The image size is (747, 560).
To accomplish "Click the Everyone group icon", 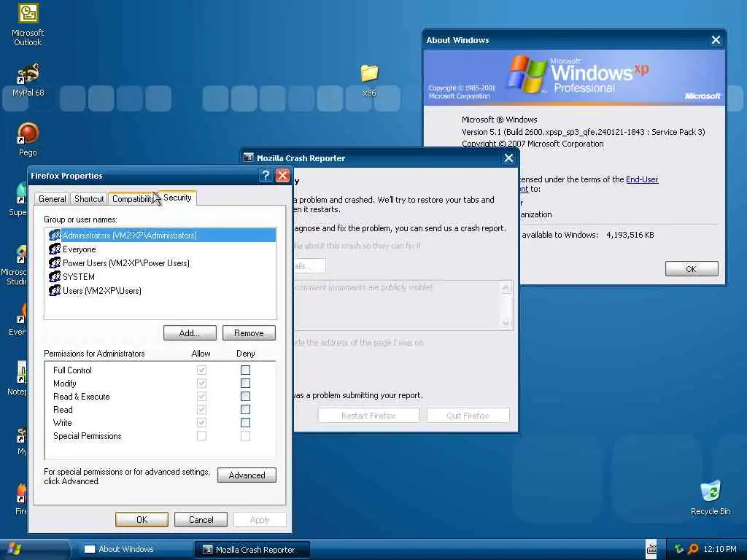I will tap(55, 249).
